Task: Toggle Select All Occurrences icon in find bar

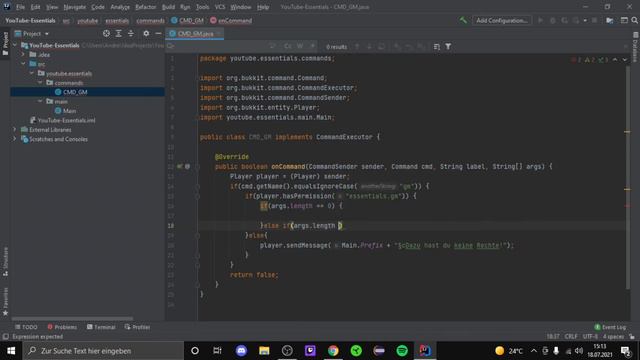Action: [382, 47]
